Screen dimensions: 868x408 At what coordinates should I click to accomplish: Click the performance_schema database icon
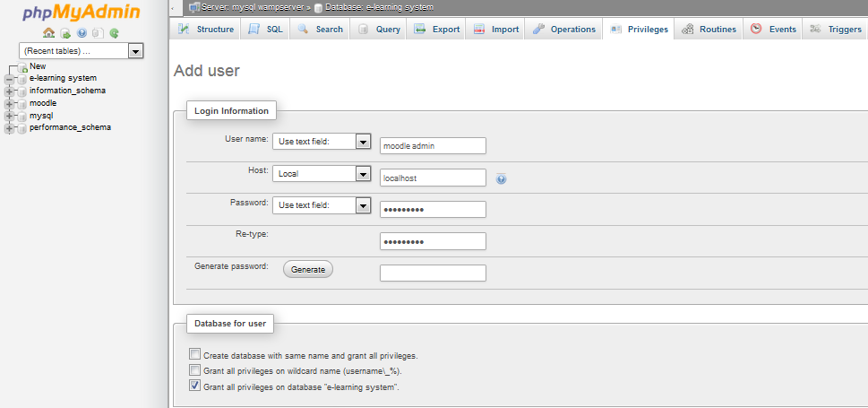(x=22, y=128)
